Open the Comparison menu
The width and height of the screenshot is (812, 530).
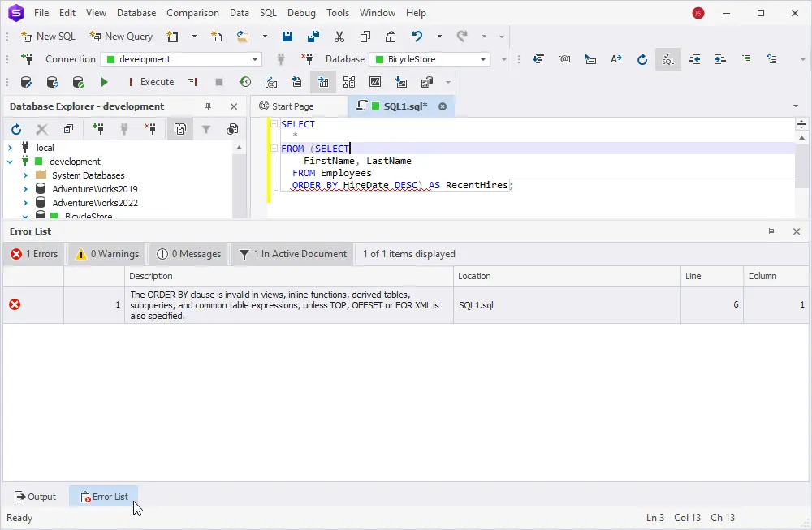(192, 13)
